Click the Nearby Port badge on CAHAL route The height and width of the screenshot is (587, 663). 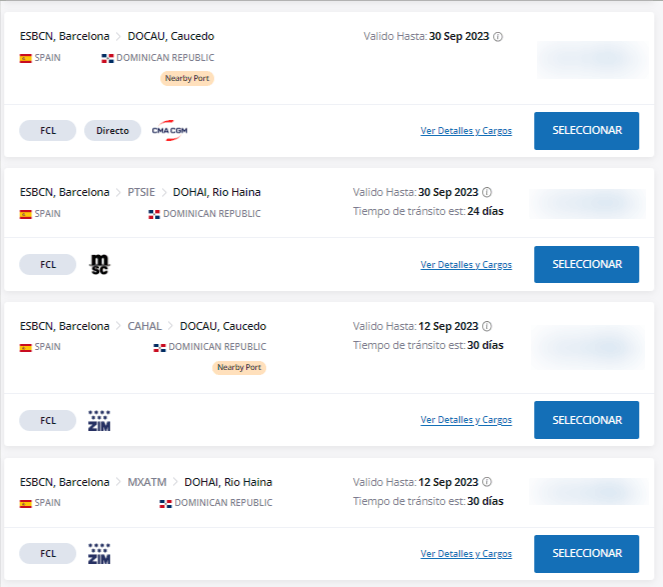[239, 368]
